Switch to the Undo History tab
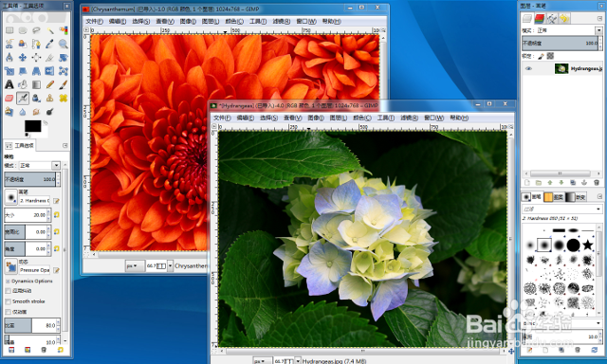The image size is (607, 364). click(564, 18)
